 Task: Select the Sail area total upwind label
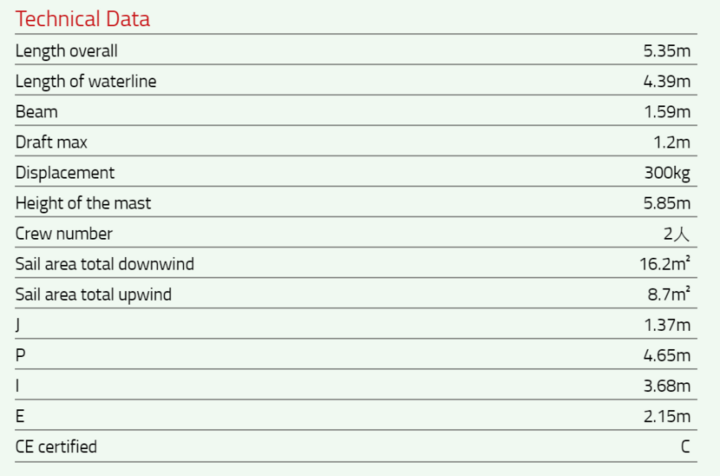pyautogui.click(x=93, y=295)
